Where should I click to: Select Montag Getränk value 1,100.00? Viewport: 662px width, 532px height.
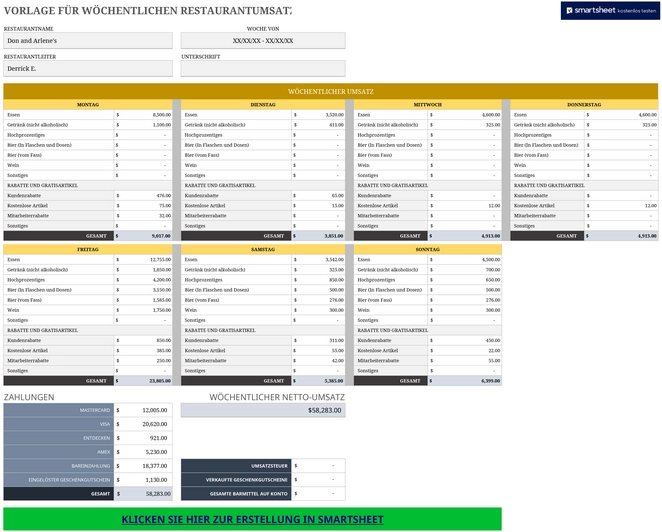(x=143, y=125)
